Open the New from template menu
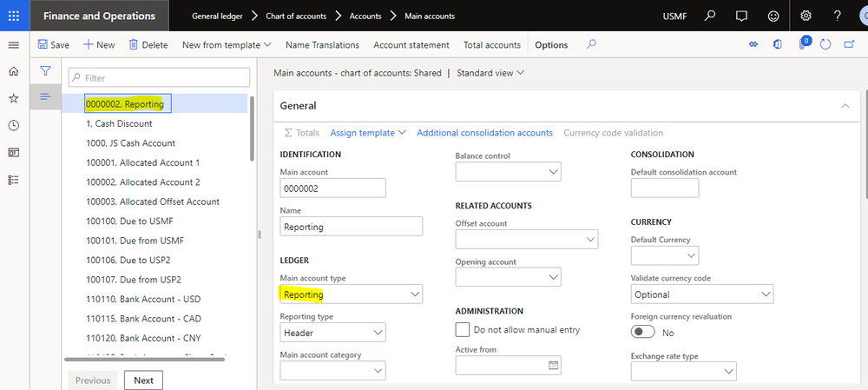 (227, 45)
